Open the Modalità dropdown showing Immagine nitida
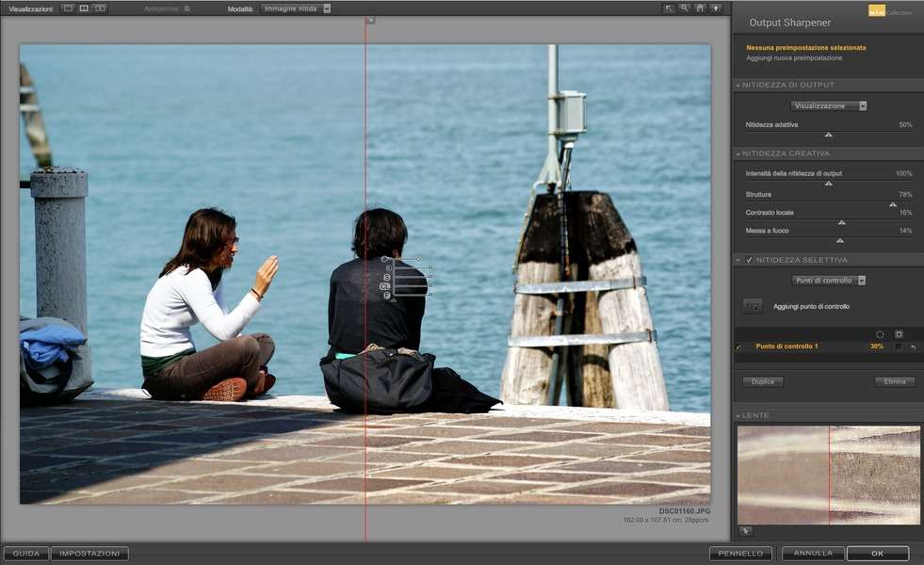Screen dimensions: 924x565 click(296, 8)
